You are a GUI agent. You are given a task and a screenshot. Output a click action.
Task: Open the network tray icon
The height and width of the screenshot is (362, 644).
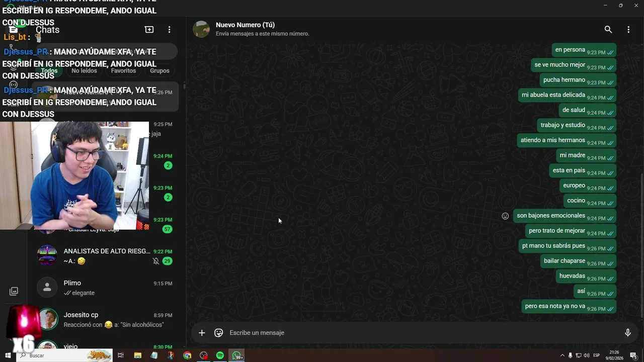point(579,355)
